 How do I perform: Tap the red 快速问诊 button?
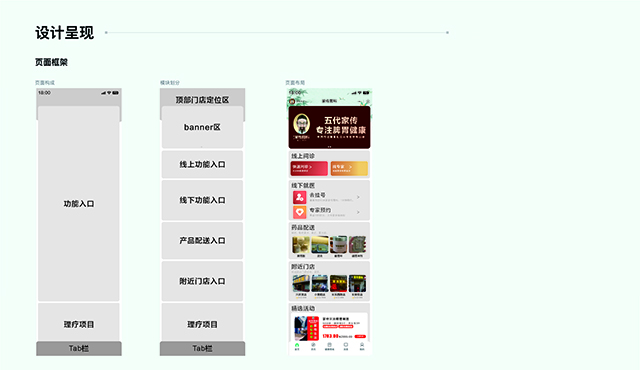tap(309, 168)
